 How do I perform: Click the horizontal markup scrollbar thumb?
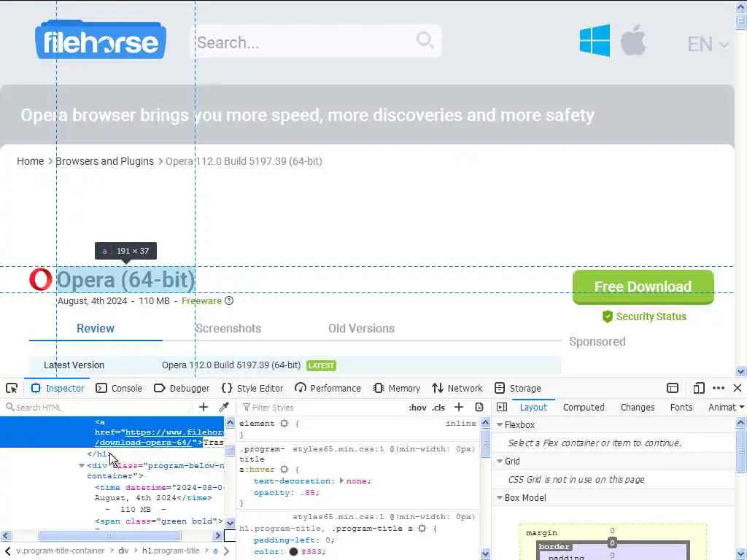pyautogui.click(x=109, y=536)
